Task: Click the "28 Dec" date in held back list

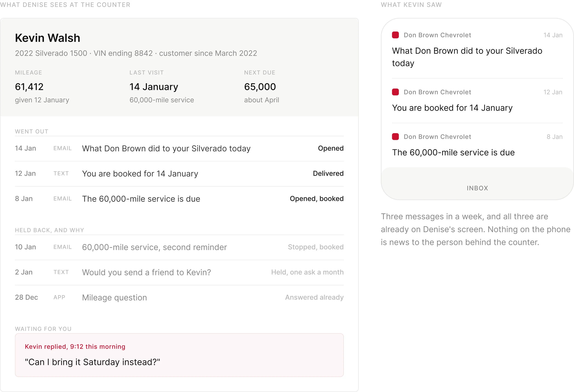Action: click(26, 297)
